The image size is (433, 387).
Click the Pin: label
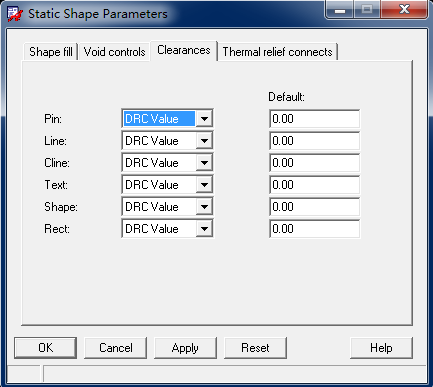(53, 119)
